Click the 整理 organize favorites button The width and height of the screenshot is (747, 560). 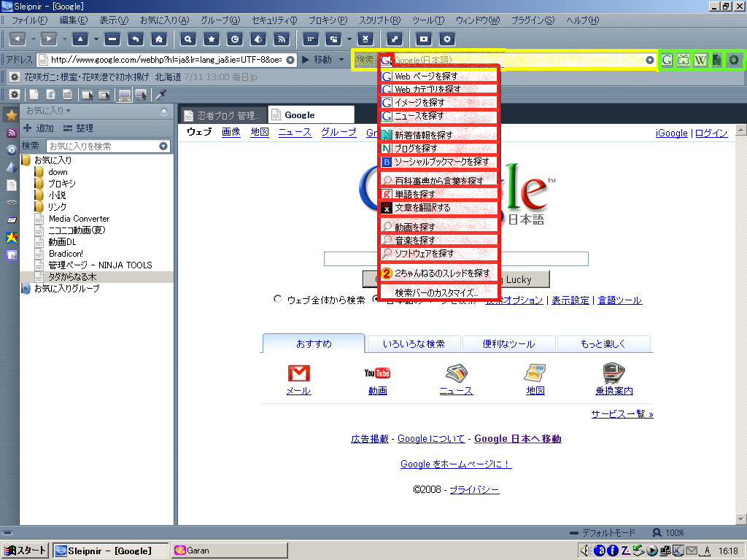[79, 128]
